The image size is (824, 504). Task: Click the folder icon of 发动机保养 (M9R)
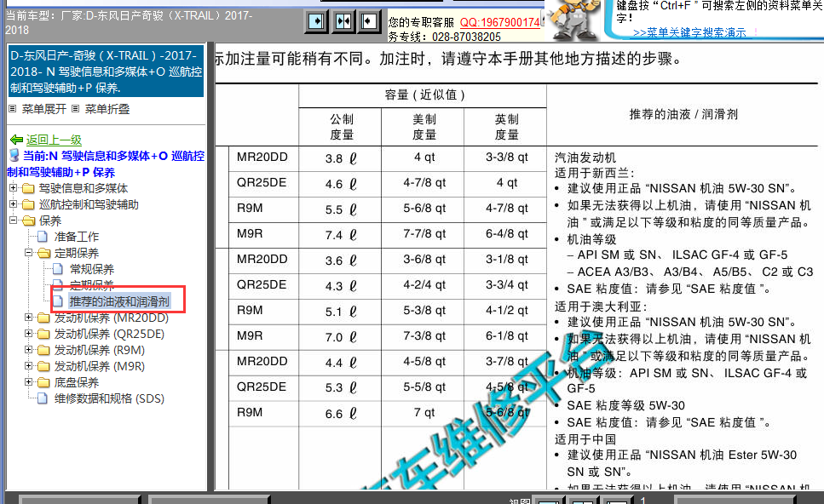click(43, 366)
